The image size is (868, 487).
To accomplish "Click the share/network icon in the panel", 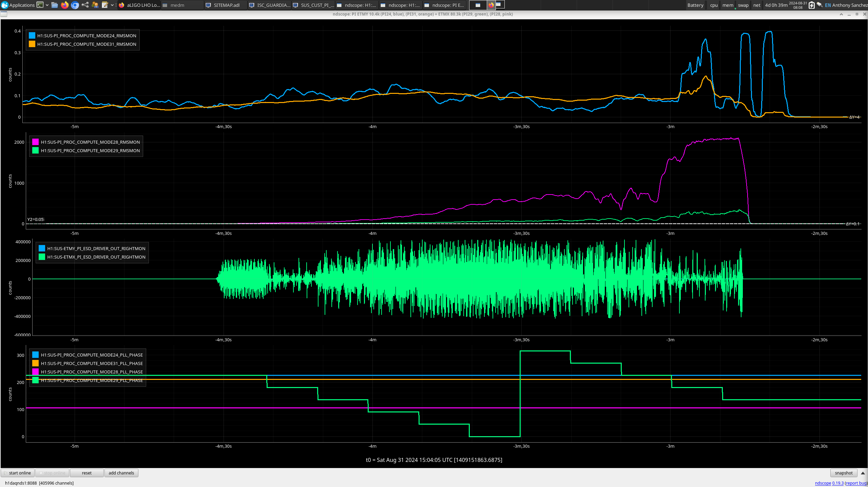I will pyautogui.click(x=85, y=5).
